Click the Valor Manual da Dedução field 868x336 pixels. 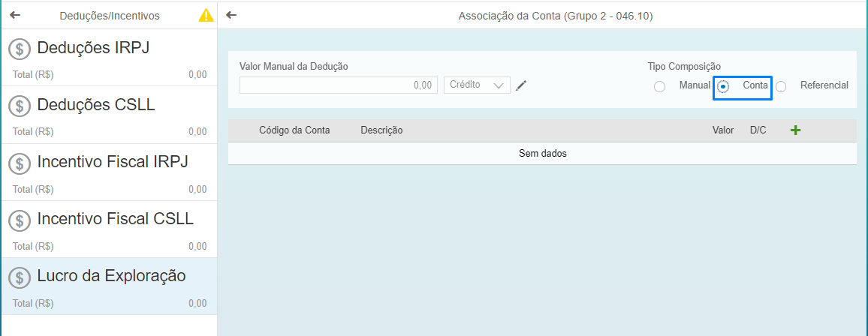click(339, 85)
